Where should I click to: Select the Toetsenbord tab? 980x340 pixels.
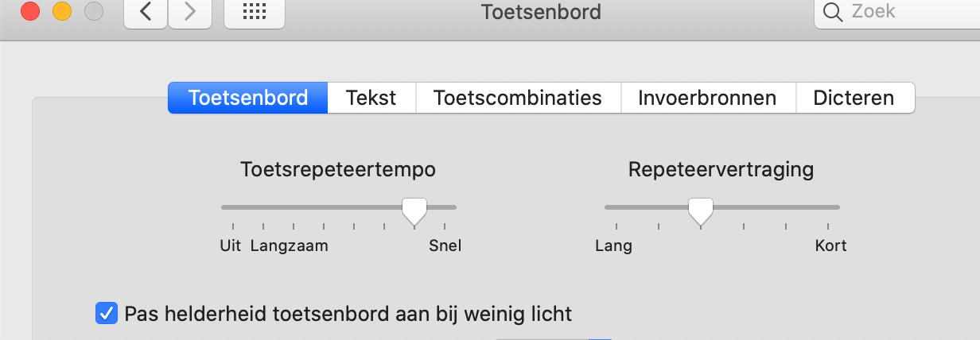(x=248, y=99)
